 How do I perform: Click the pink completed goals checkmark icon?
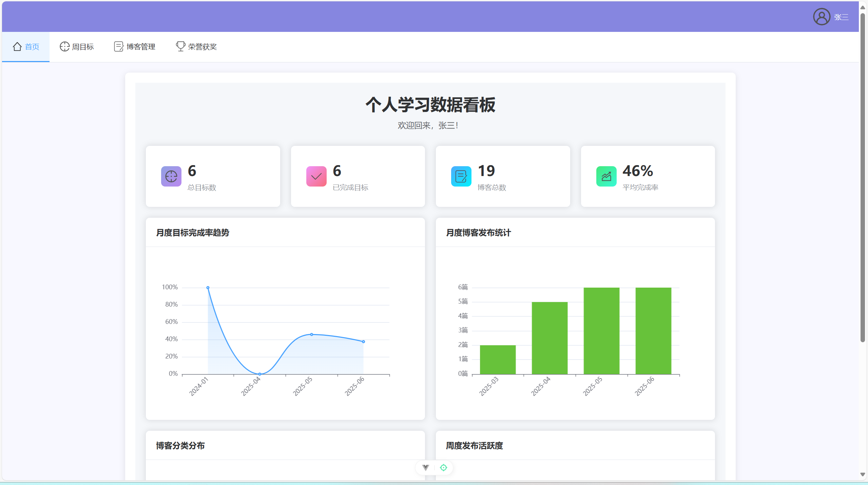tap(316, 176)
